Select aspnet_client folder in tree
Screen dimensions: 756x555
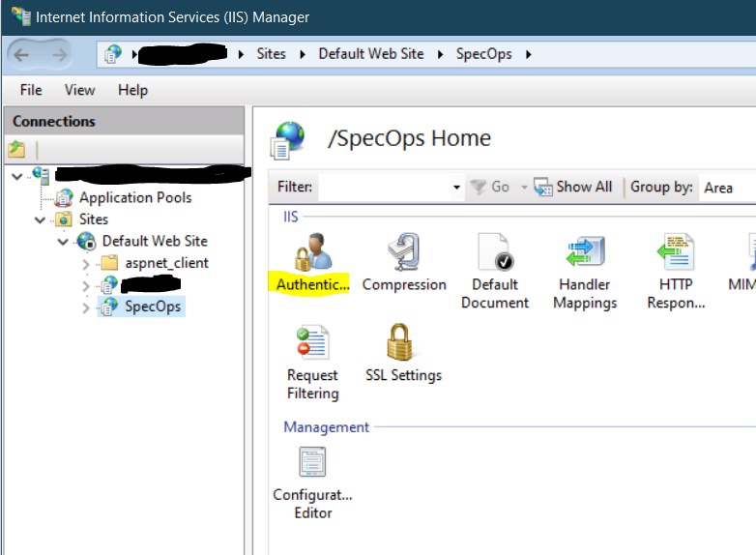(167, 263)
